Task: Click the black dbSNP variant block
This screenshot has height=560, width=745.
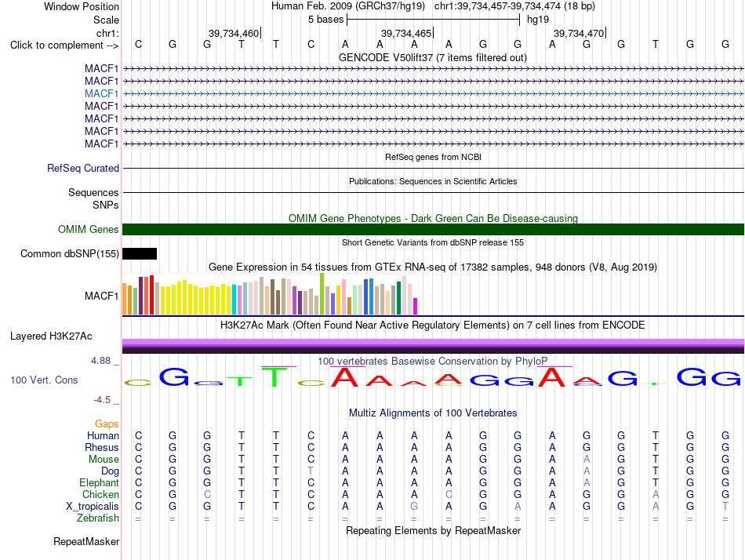Action: point(140,254)
